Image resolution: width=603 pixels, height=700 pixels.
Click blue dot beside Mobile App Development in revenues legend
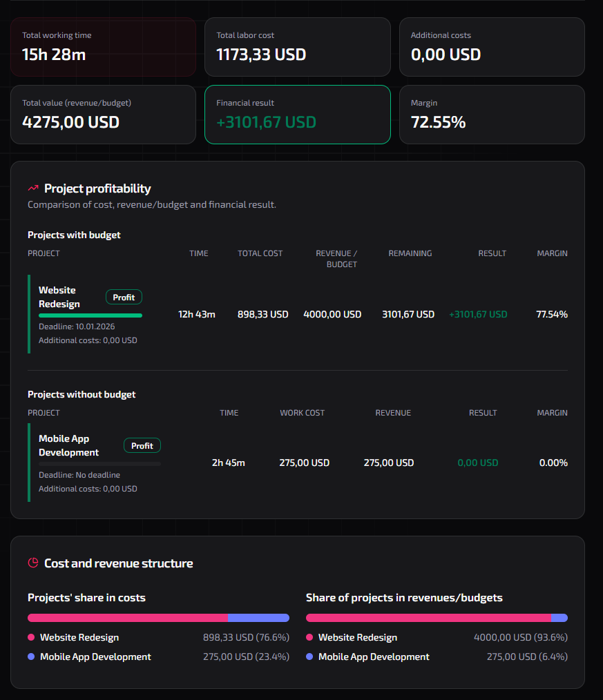pos(309,657)
